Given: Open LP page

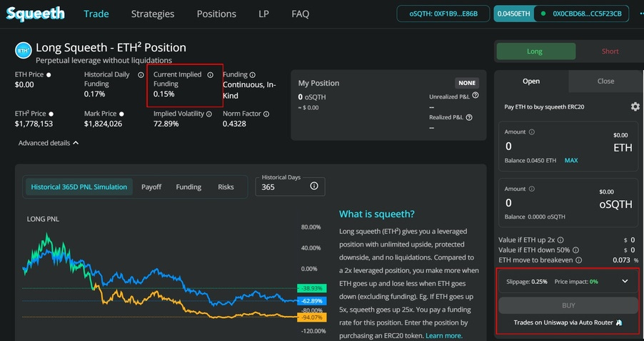Looking at the screenshot, I should tap(263, 14).
